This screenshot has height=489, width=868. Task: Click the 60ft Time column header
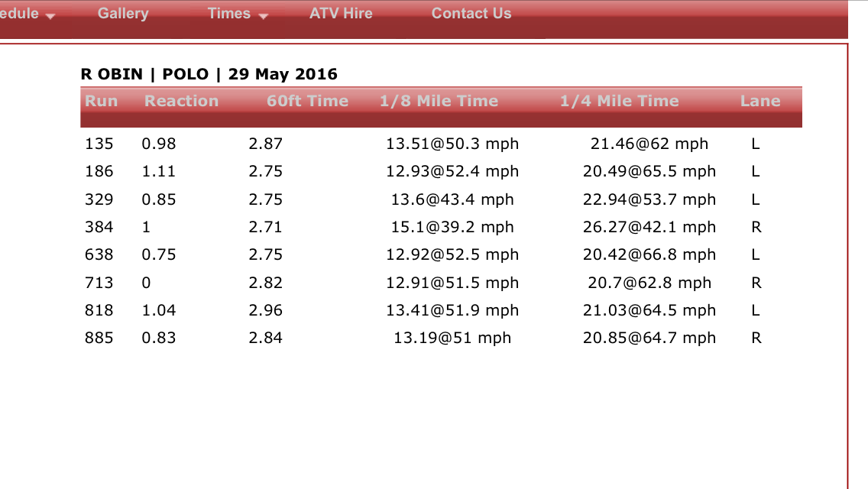coord(307,101)
